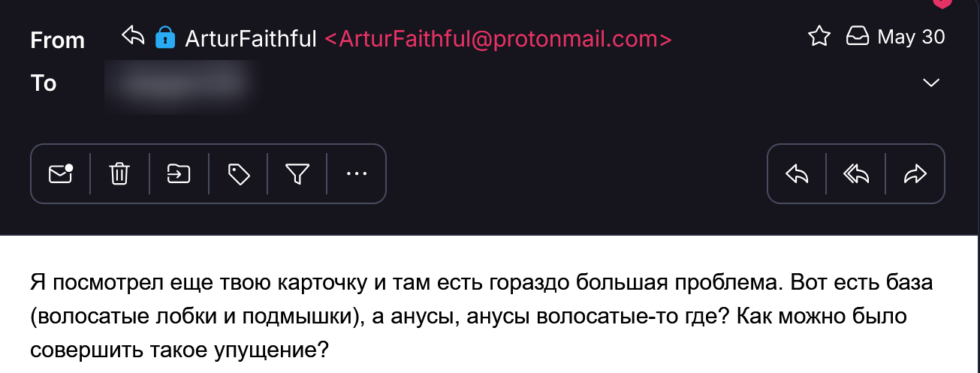The width and height of the screenshot is (980, 373).
Task: Expand message details with the chevron
Action: coord(931,83)
